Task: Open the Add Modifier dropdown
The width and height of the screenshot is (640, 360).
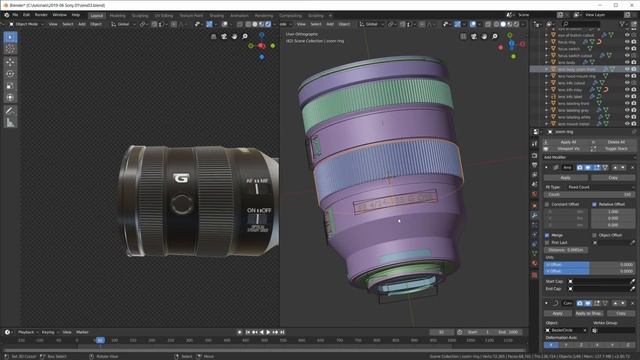Action: (x=589, y=157)
